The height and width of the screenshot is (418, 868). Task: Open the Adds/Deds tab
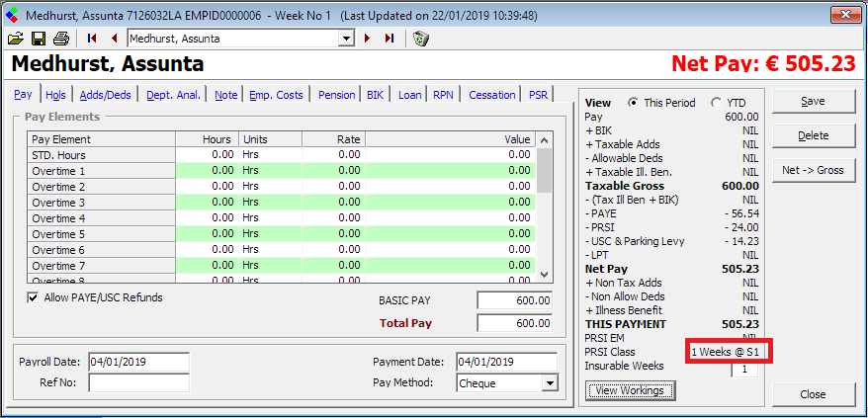pos(105,95)
